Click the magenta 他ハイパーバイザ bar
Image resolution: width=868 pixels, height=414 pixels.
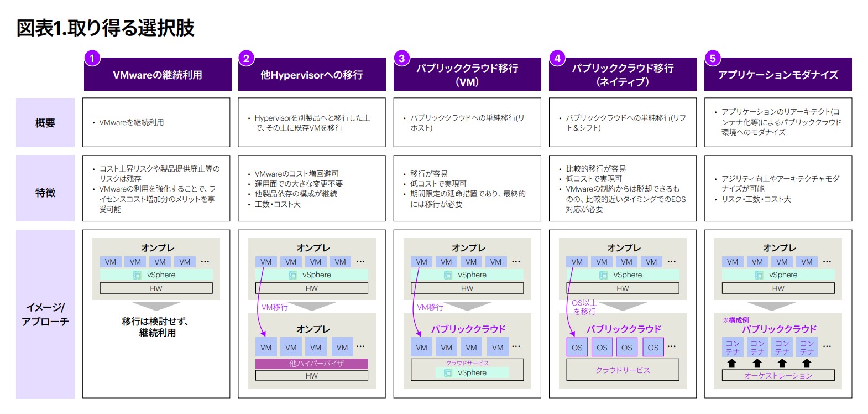pos(312,364)
